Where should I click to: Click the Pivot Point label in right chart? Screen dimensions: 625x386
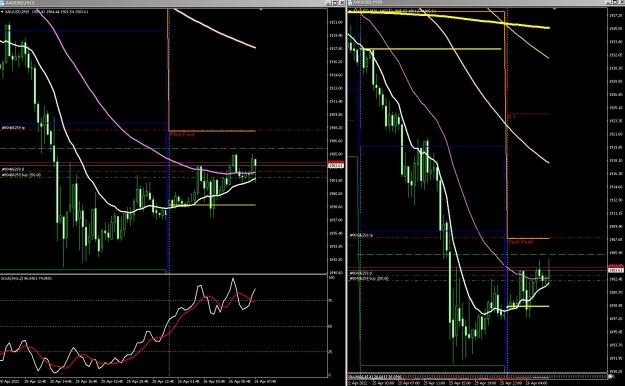(520, 242)
